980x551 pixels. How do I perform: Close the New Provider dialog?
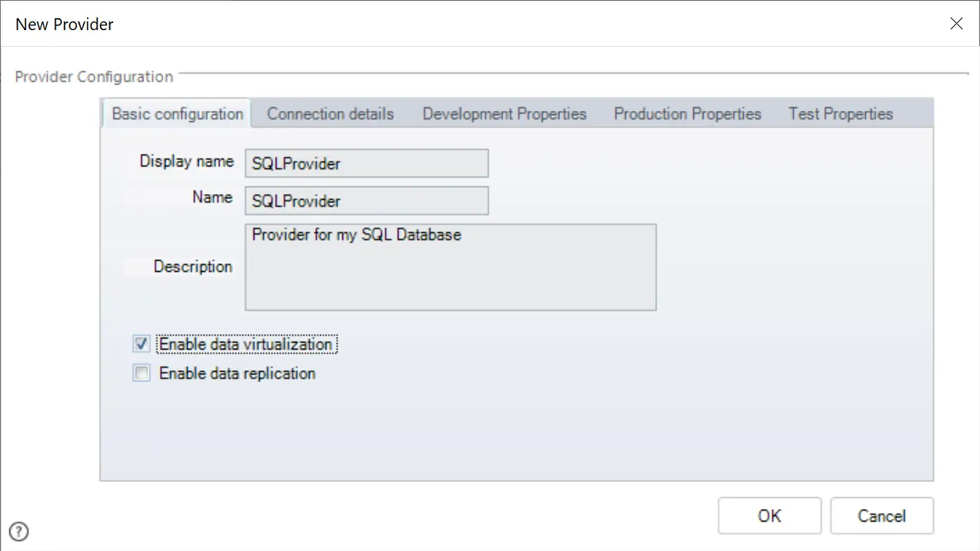pos(956,24)
